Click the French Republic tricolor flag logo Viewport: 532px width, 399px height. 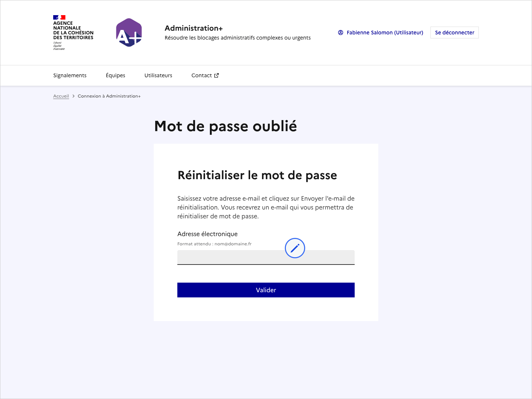click(59, 17)
